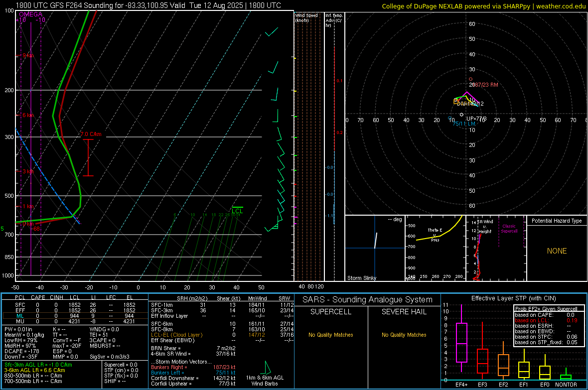Click TEI = 51 value
Viewport: 588px width, 390px height.
(x=98, y=335)
